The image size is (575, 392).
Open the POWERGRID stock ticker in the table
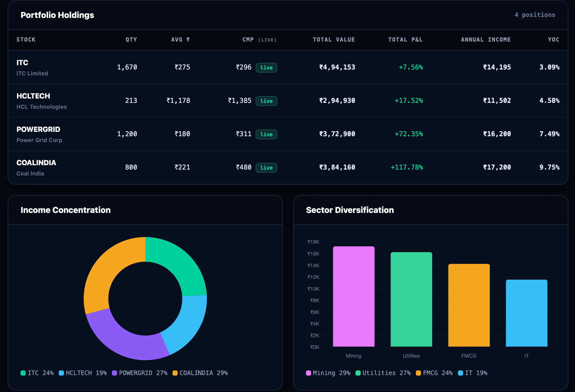click(38, 129)
